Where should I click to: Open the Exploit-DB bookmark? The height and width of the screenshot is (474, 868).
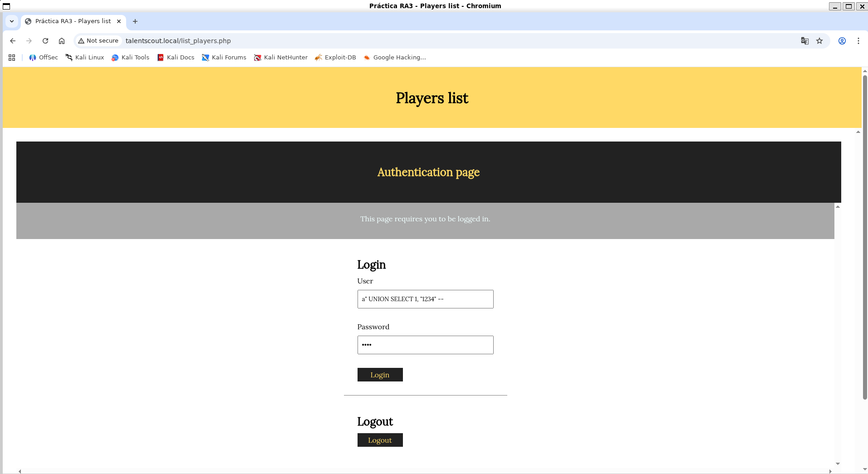[x=335, y=58]
